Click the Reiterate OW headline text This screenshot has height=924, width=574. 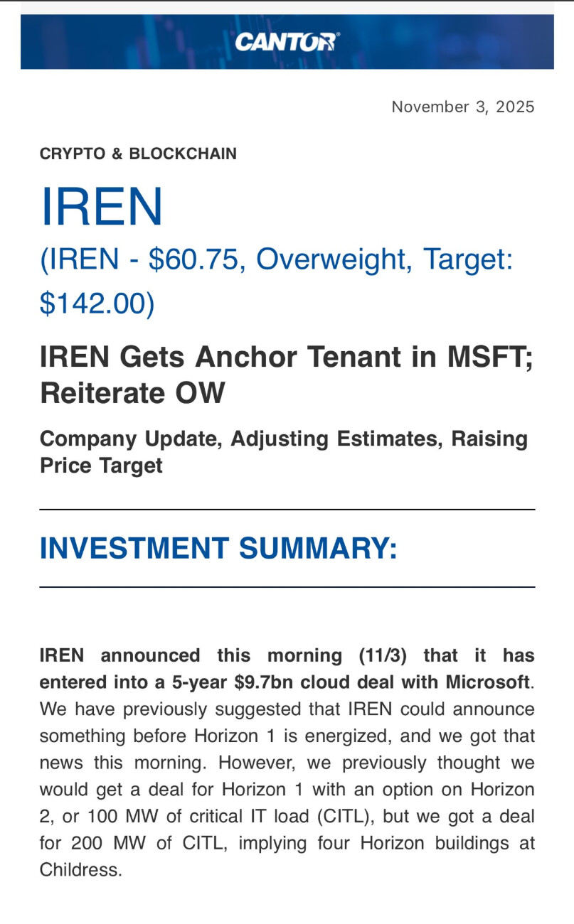click(132, 392)
